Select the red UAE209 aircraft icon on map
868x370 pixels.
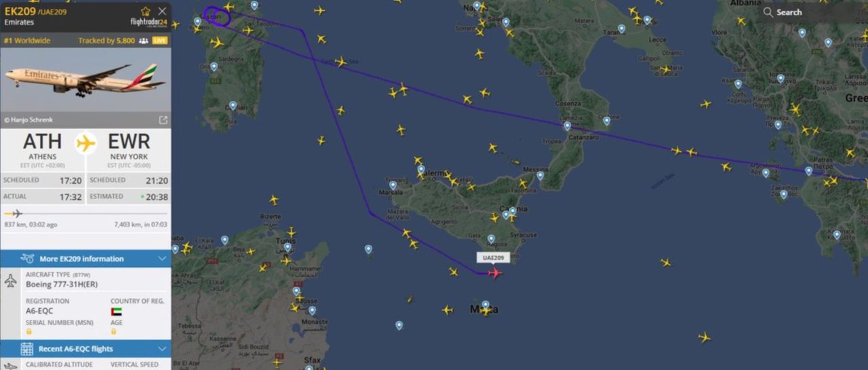pos(494,273)
